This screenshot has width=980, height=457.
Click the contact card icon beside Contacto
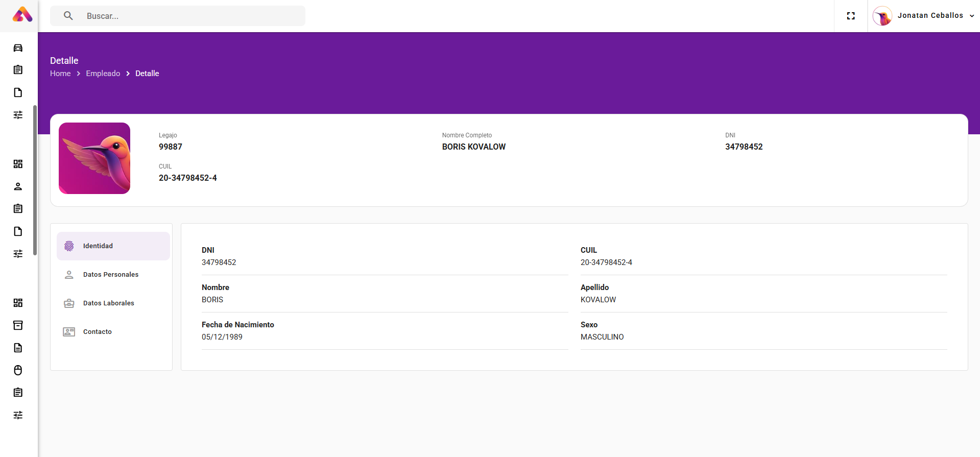click(69, 332)
